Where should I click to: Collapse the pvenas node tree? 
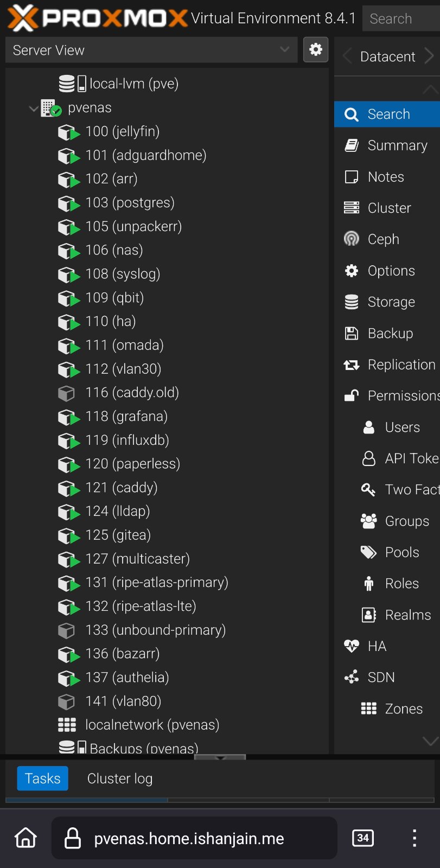(34, 108)
